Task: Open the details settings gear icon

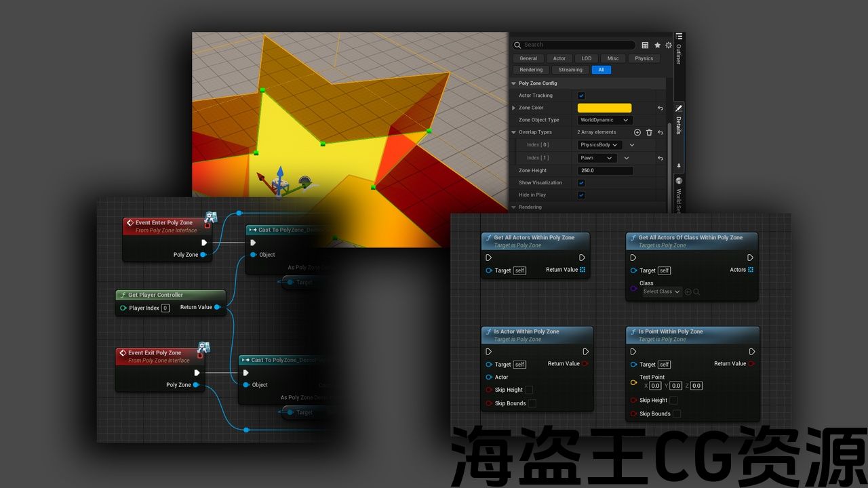Action: pyautogui.click(x=669, y=45)
